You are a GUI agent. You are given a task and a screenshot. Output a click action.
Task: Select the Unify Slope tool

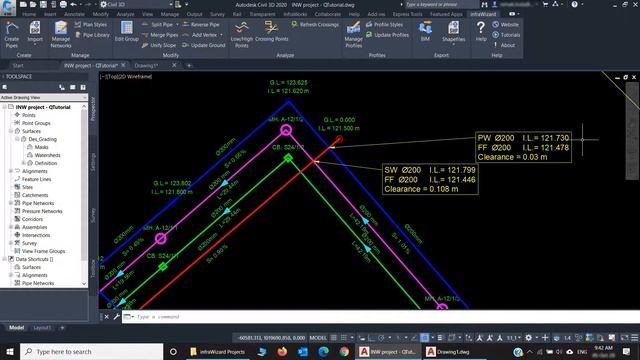pos(159,45)
